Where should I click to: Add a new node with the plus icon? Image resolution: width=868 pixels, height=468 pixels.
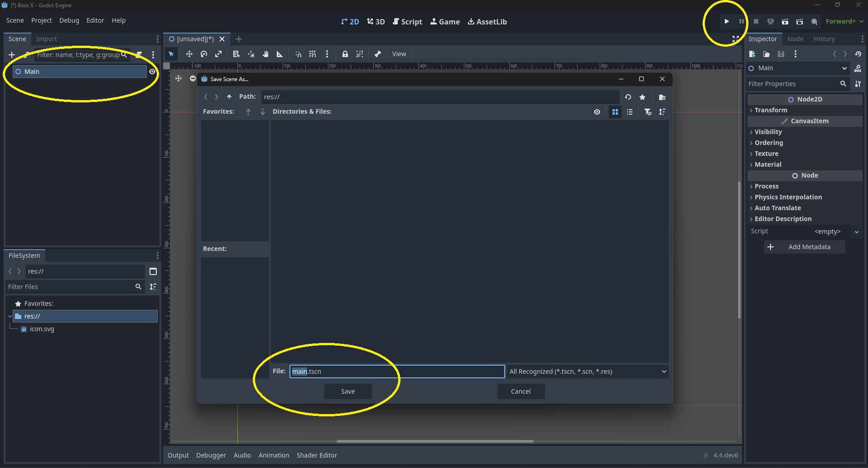pyautogui.click(x=12, y=55)
